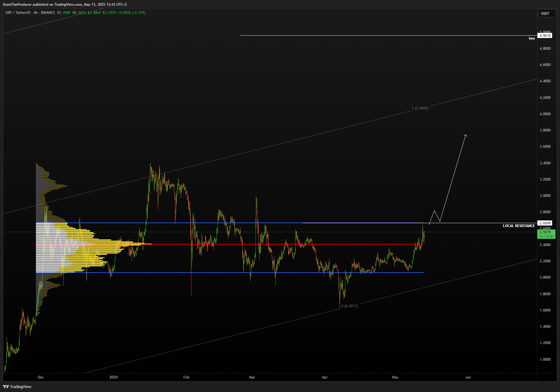Click the 2.0000 price axis tick

click(x=545, y=277)
